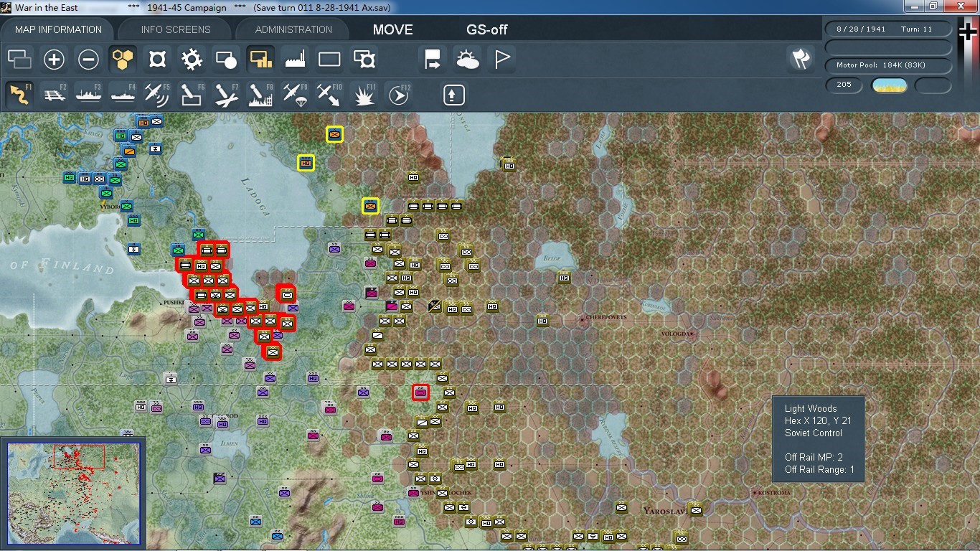This screenshot has width=980, height=551.
Task: Select the F3 naval transport ship icon
Action: pos(88,95)
